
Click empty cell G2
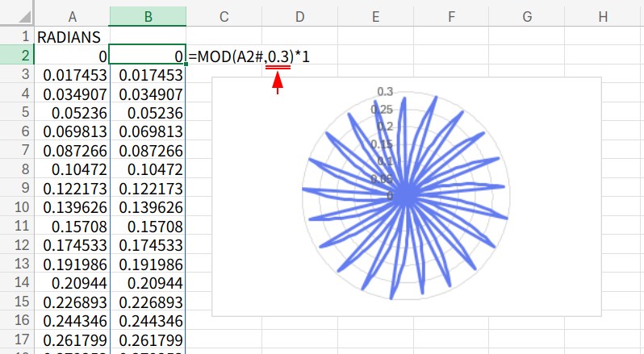(527, 56)
